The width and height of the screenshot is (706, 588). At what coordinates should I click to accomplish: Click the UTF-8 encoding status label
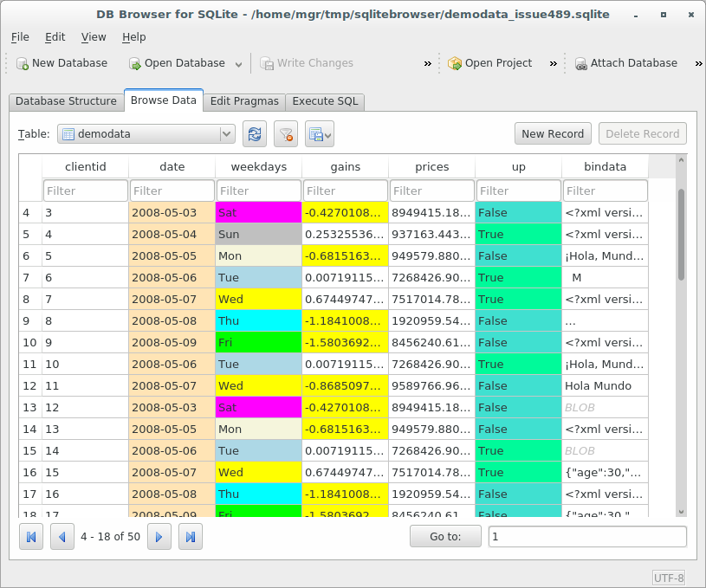[x=669, y=578]
